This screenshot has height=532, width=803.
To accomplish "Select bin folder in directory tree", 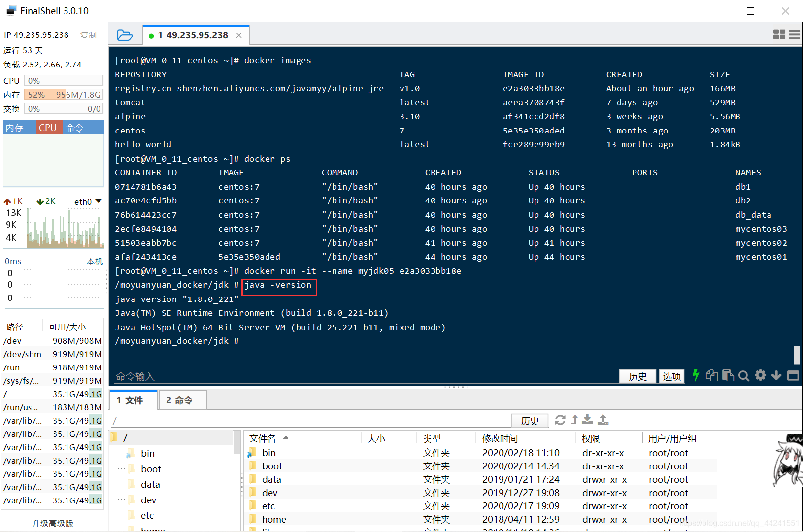I will pyautogui.click(x=147, y=453).
